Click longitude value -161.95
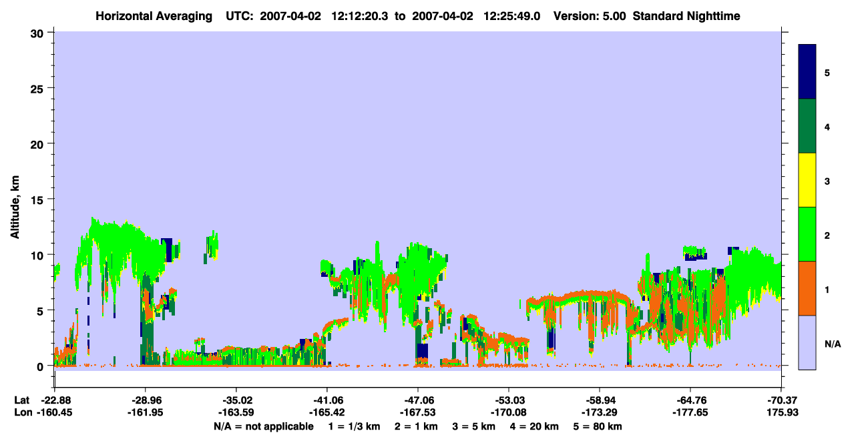 coord(146,413)
